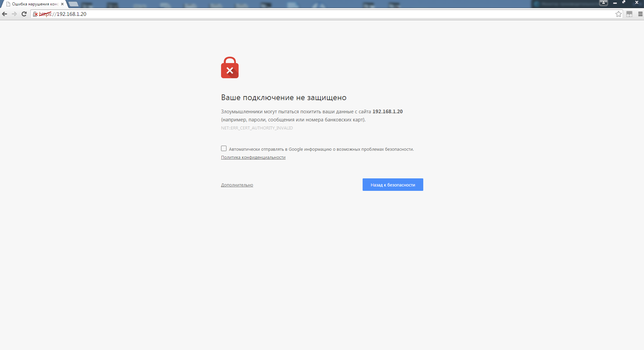Click the browser back arrow
This screenshot has height=350, width=644.
point(4,14)
